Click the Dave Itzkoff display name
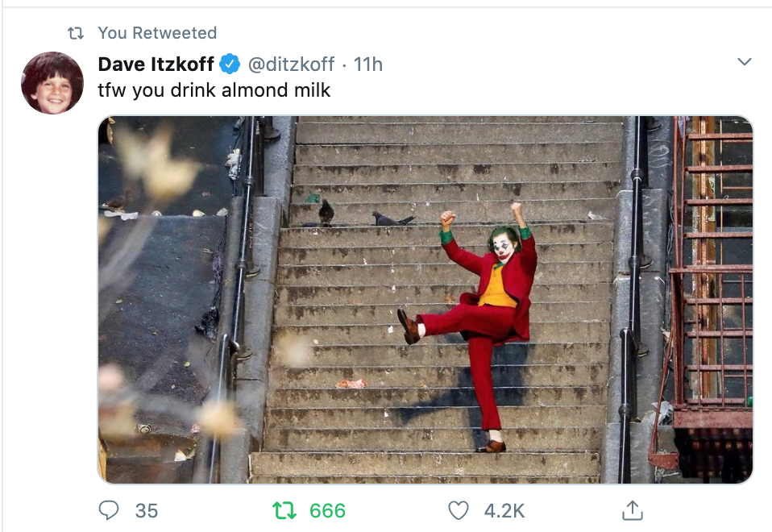Viewport: 772px width, 532px height. (x=156, y=64)
